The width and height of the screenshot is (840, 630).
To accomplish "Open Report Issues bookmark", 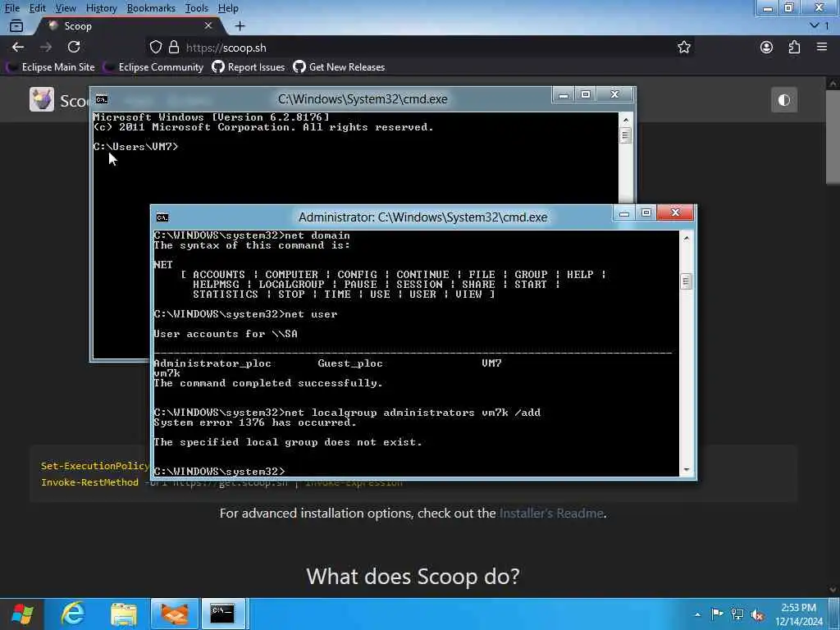I will pos(249,67).
